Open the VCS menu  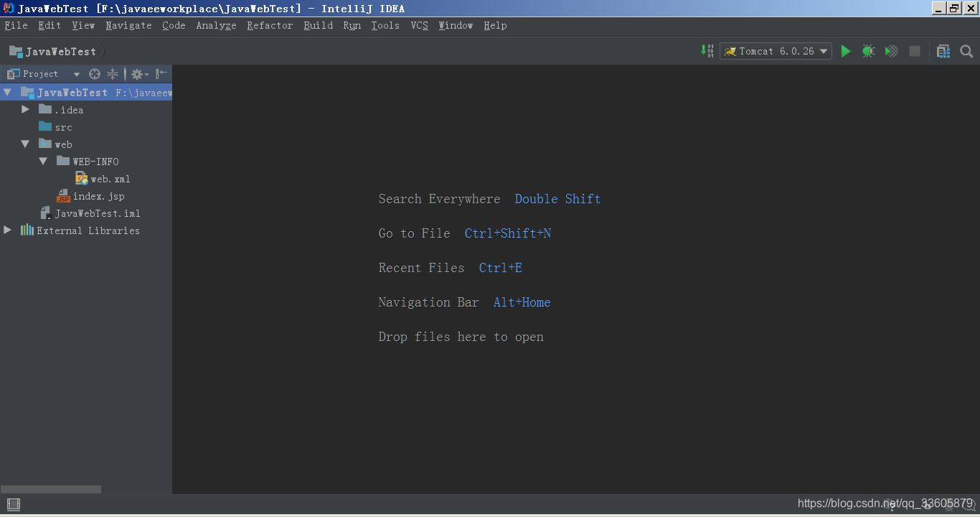point(419,25)
